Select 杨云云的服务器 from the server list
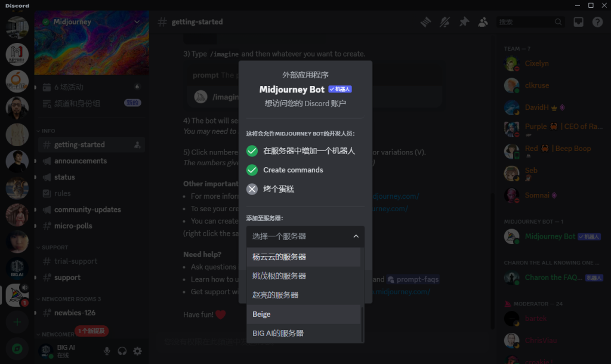611x364 pixels. [x=304, y=257]
